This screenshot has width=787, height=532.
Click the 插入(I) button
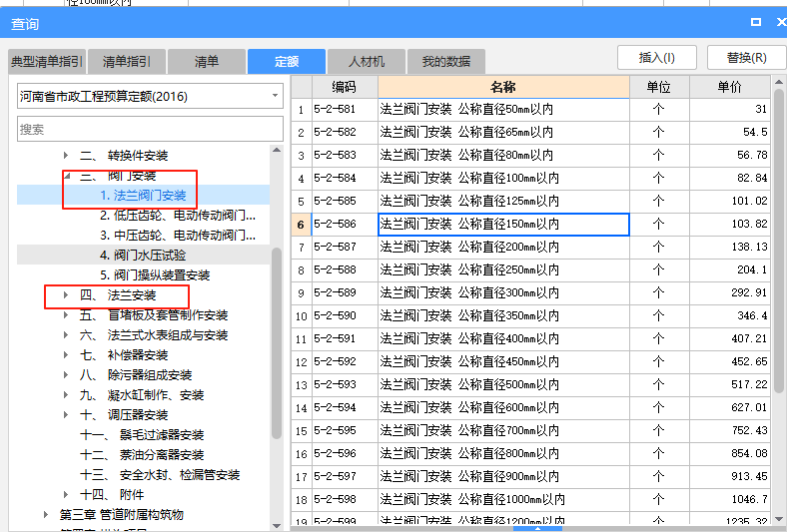coord(657,58)
